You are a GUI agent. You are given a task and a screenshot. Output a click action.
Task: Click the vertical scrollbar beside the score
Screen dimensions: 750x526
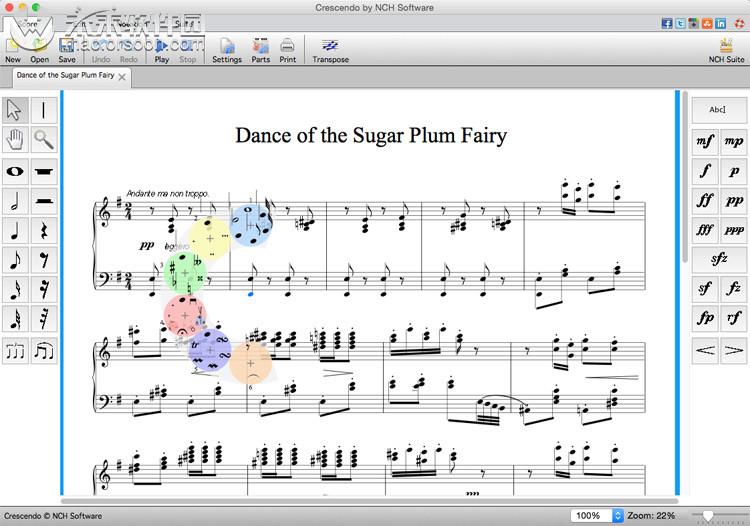click(x=685, y=176)
